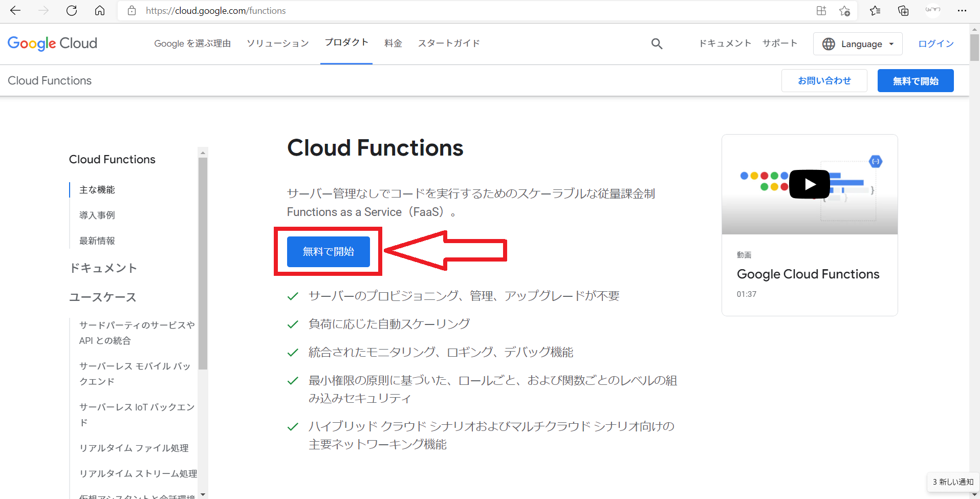Reload the current page
This screenshot has width=980, height=499.
coord(72,10)
